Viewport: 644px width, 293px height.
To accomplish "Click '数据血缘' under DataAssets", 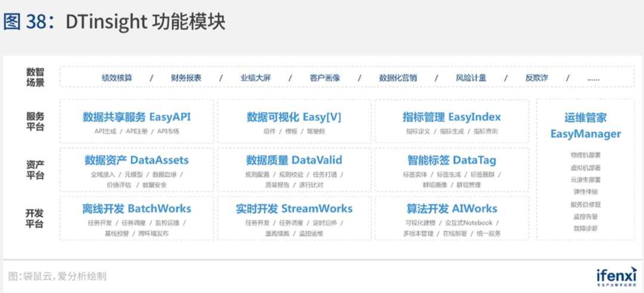I will 165,174.
